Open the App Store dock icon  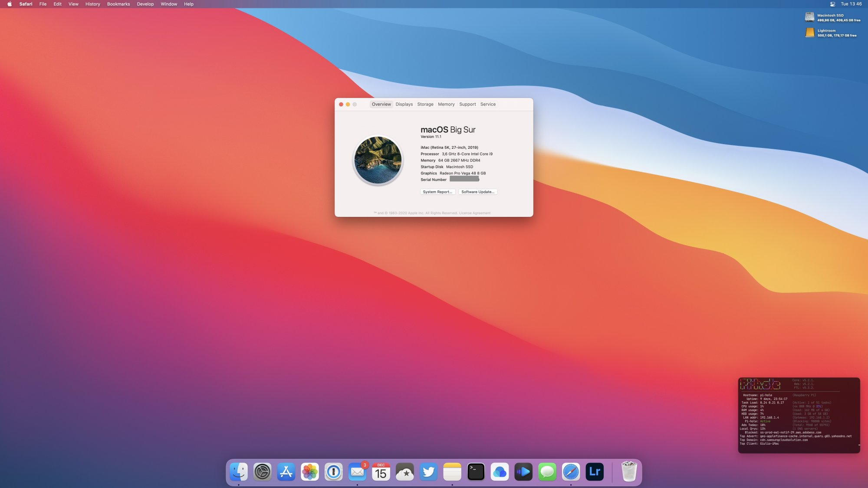pyautogui.click(x=286, y=472)
